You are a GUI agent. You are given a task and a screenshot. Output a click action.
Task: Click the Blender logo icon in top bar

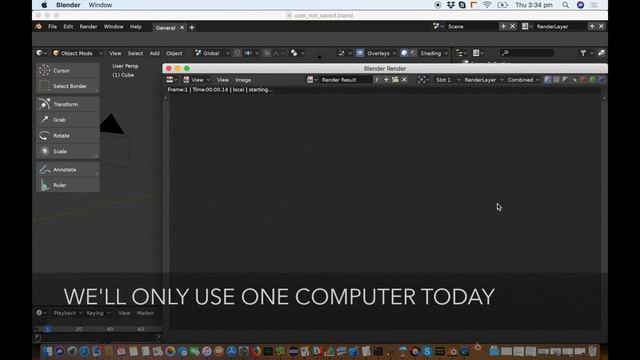(38, 27)
